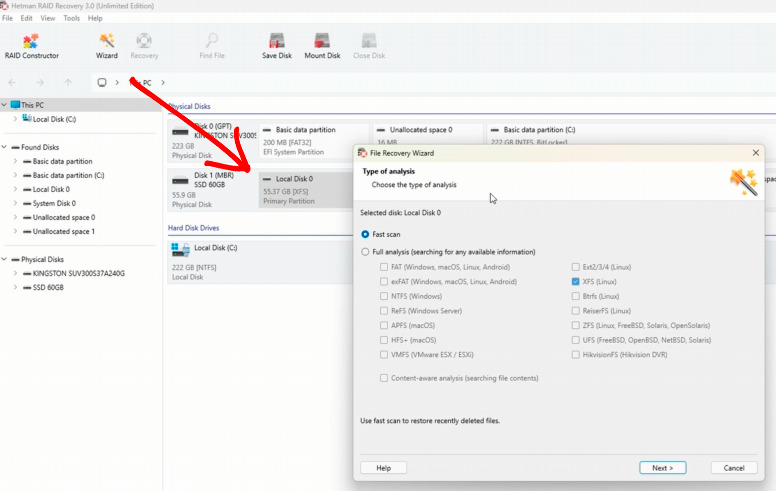Select Disk 1 (MBR) SSD 60GB drive icon
This screenshot has width=776, height=491.
180,181
